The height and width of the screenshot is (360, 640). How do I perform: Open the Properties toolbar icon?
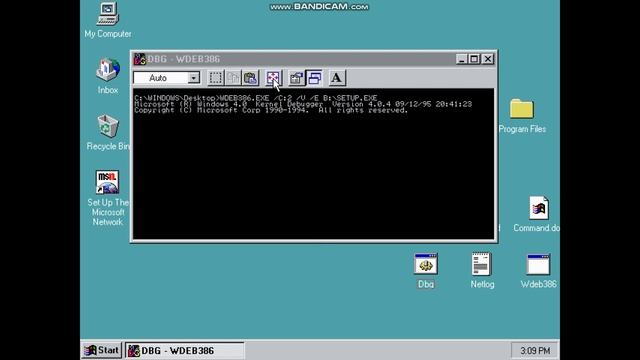(296, 78)
